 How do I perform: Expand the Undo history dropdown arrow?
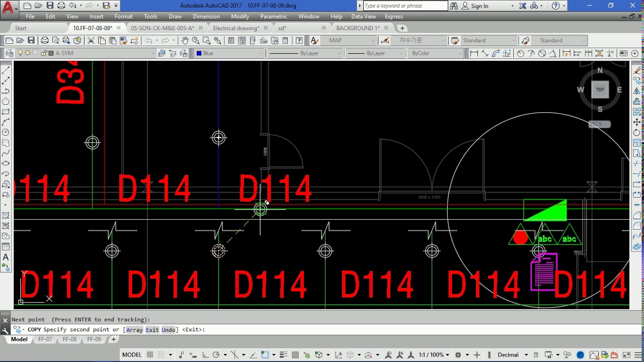point(157,40)
